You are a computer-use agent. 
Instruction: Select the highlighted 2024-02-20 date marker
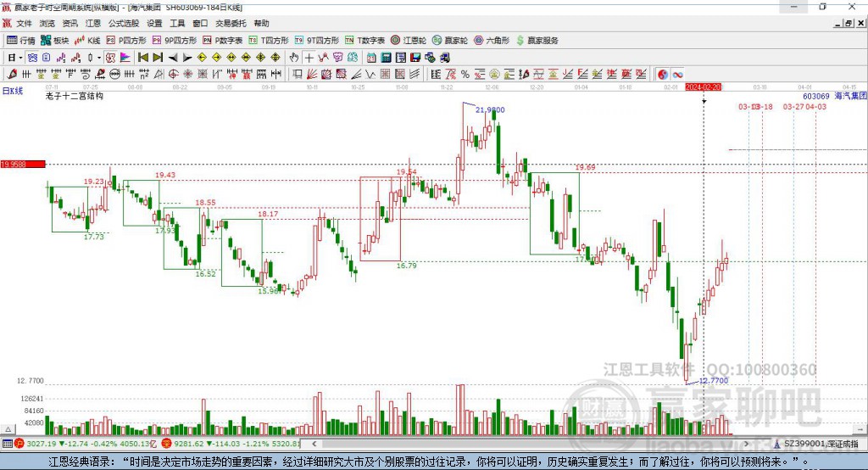[703, 87]
